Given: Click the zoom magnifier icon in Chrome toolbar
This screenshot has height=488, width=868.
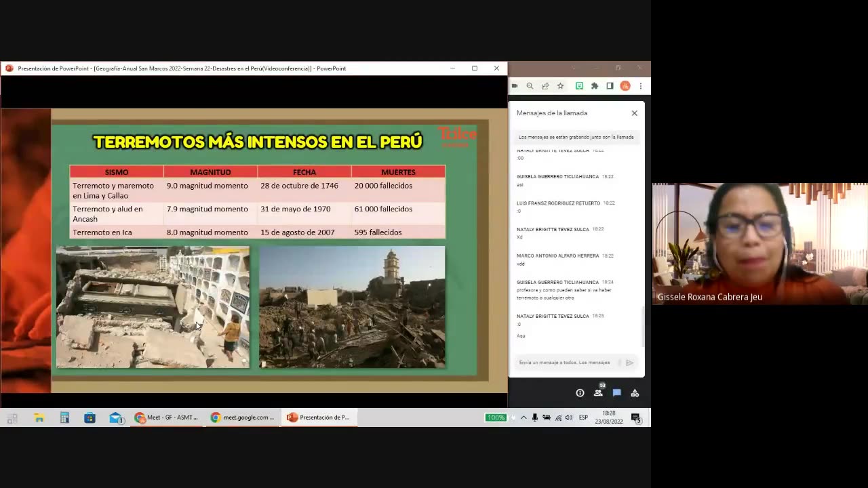Looking at the screenshot, I should [530, 86].
